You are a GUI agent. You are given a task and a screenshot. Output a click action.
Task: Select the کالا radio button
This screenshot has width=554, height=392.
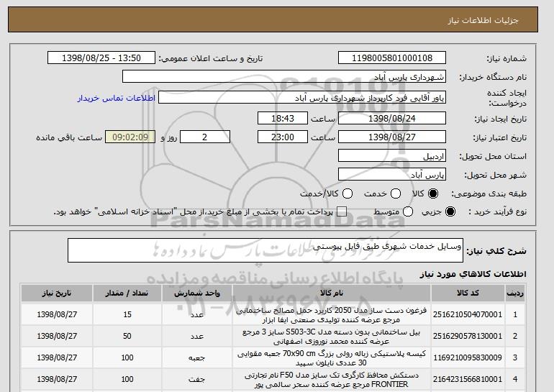tap(433, 193)
